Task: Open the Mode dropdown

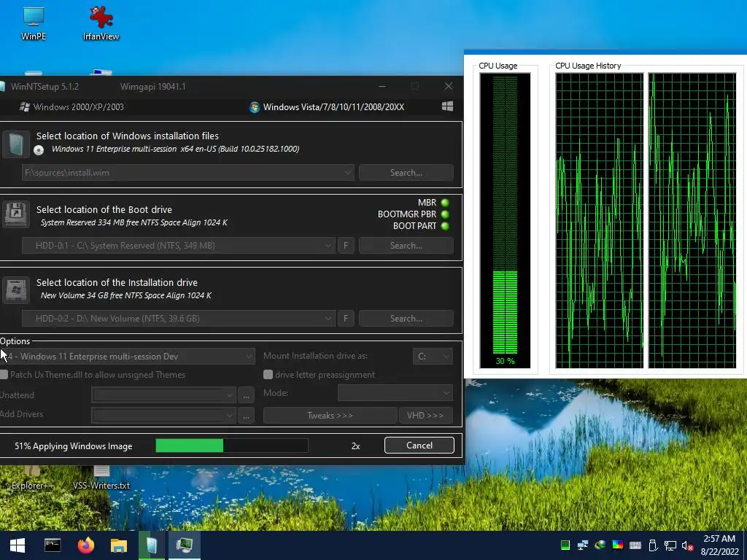Action: tap(395, 393)
